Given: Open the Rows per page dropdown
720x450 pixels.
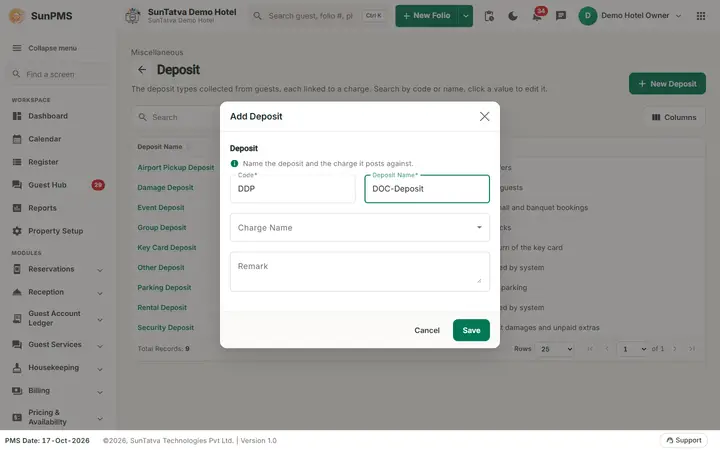Looking at the screenshot, I should tap(556, 349).
